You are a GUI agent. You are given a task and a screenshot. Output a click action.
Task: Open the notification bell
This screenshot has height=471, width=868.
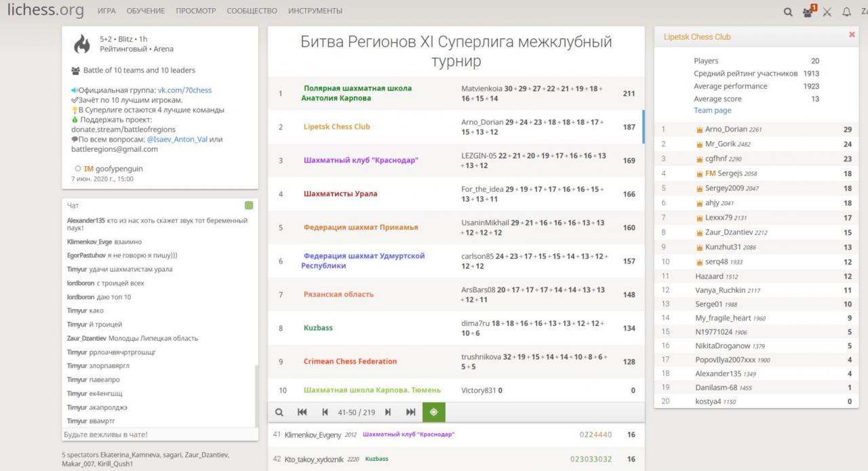pyautogui.click(x=846, y=12)
